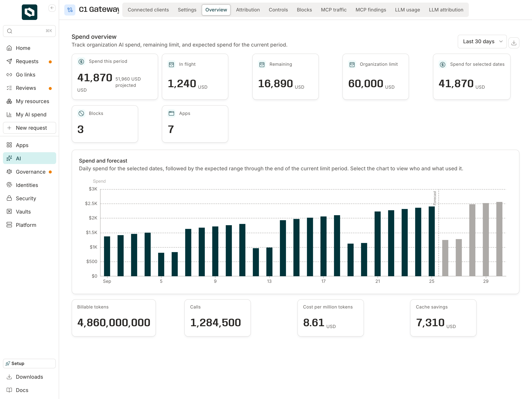Open the Last 30 days dropdown
This screenshot has width=532, height=399.
pyautogui.click(x=482, y=42)
